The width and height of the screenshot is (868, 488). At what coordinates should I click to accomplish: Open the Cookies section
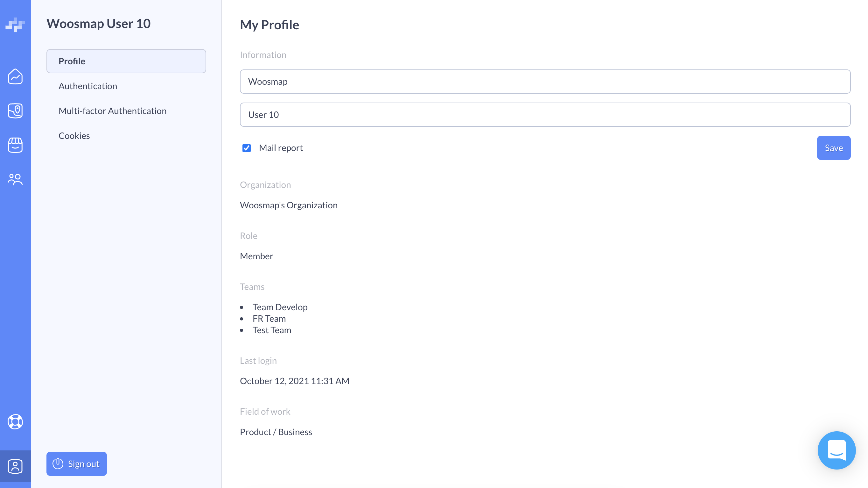click(74, 136)
